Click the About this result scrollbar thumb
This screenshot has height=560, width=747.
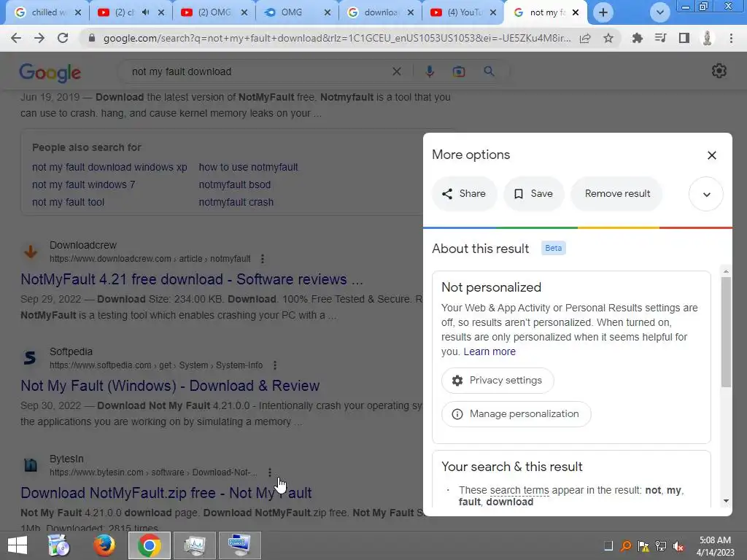(726, 332)
